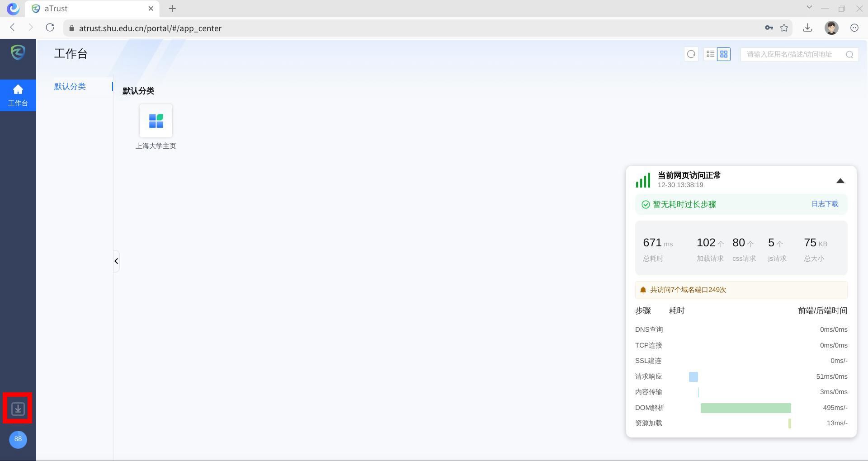Open browser downloads icon
Viewport: 868px width, 461px height.
[x=807, y=28]
